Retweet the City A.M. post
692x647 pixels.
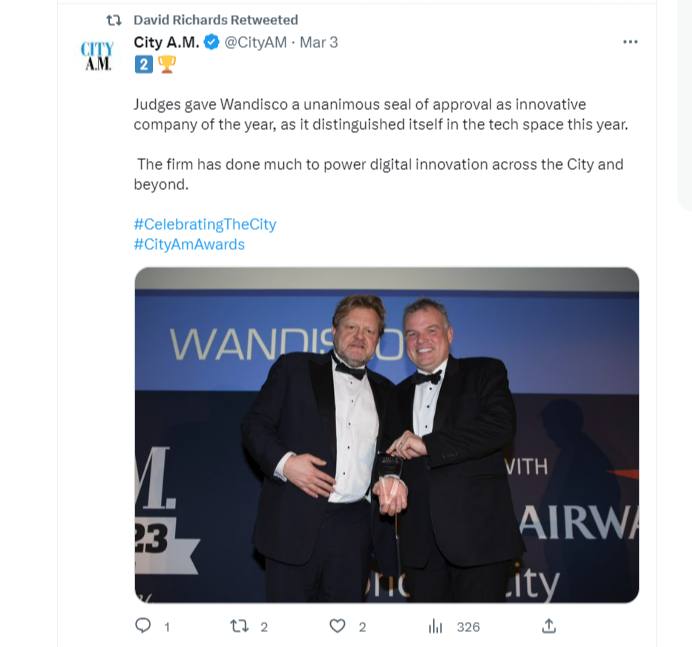click(x=240, y=626)
